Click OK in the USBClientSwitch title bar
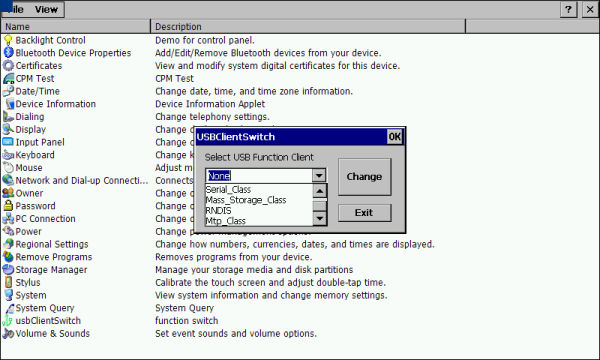Viewport: 600px width, 360px height. pyautogui.click(x=395, y=137)
